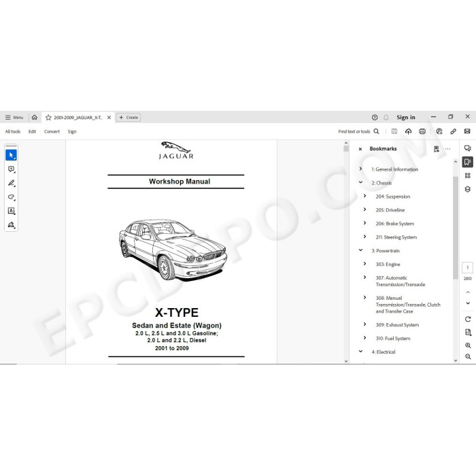Click Bookmarks panel scrollbar thumb

456,228
